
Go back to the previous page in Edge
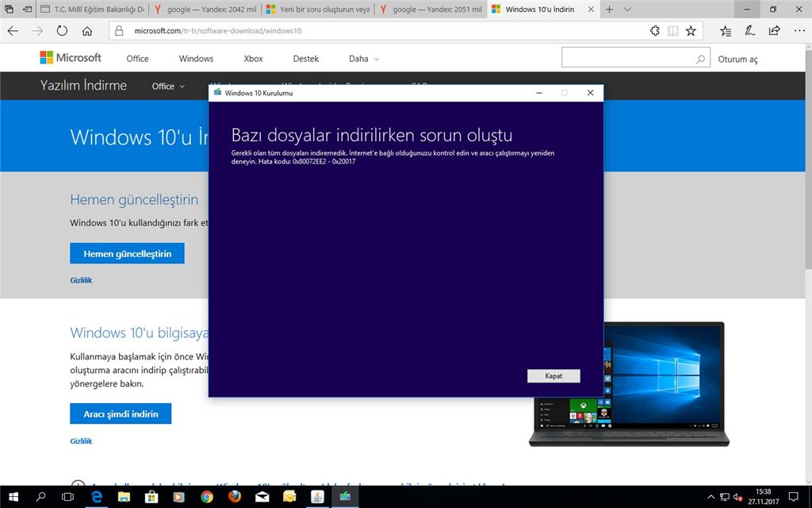point(13,31)
